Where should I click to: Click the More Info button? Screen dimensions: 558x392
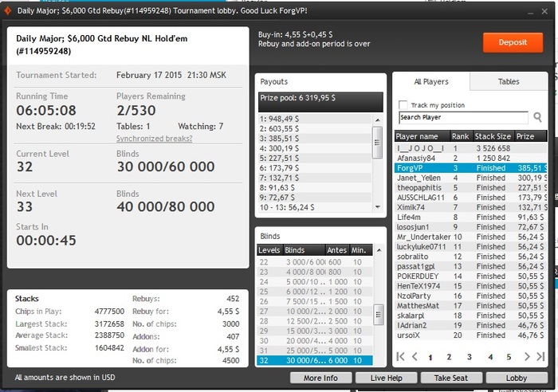320,378
